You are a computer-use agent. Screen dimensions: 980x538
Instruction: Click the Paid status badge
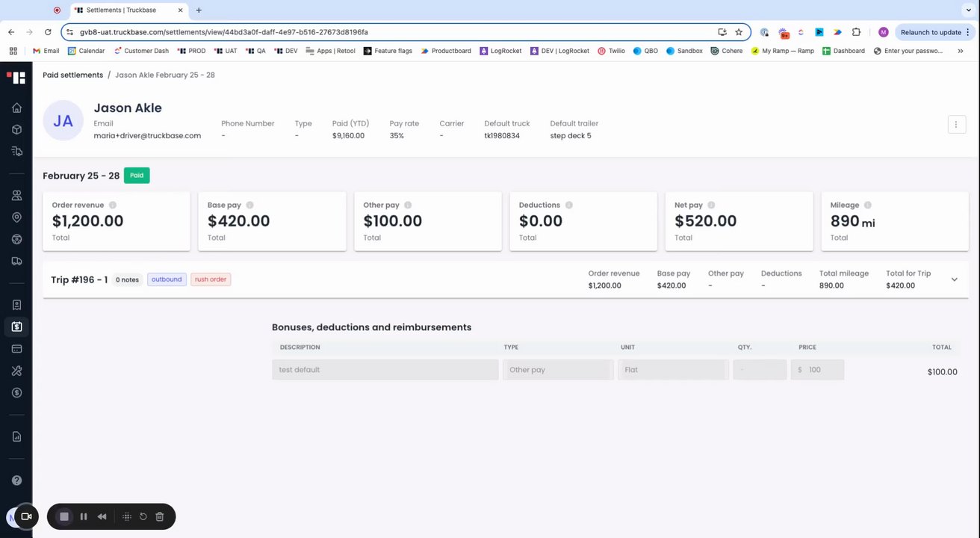point(137,176)
